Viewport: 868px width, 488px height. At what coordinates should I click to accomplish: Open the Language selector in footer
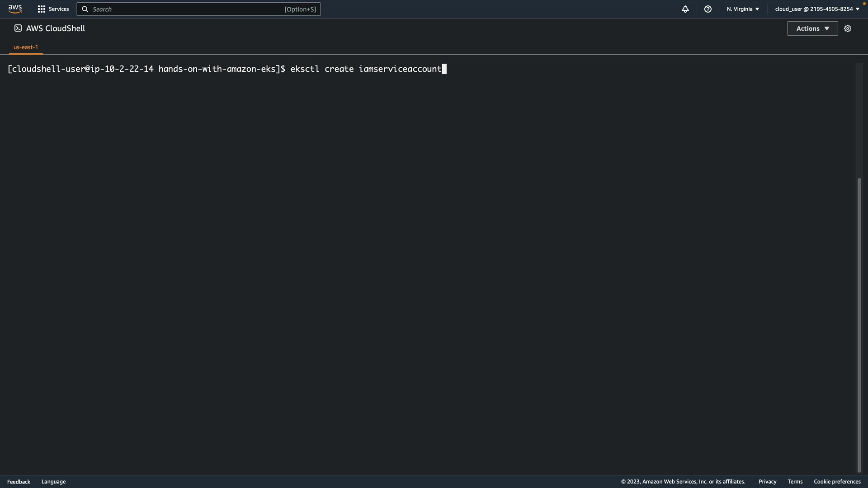tap(53, 482)
